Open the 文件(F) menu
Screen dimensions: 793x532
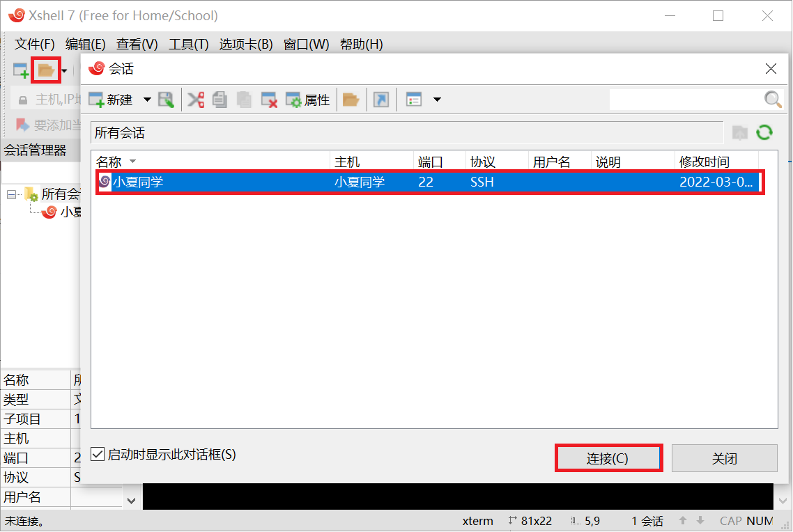pos(34,45)
